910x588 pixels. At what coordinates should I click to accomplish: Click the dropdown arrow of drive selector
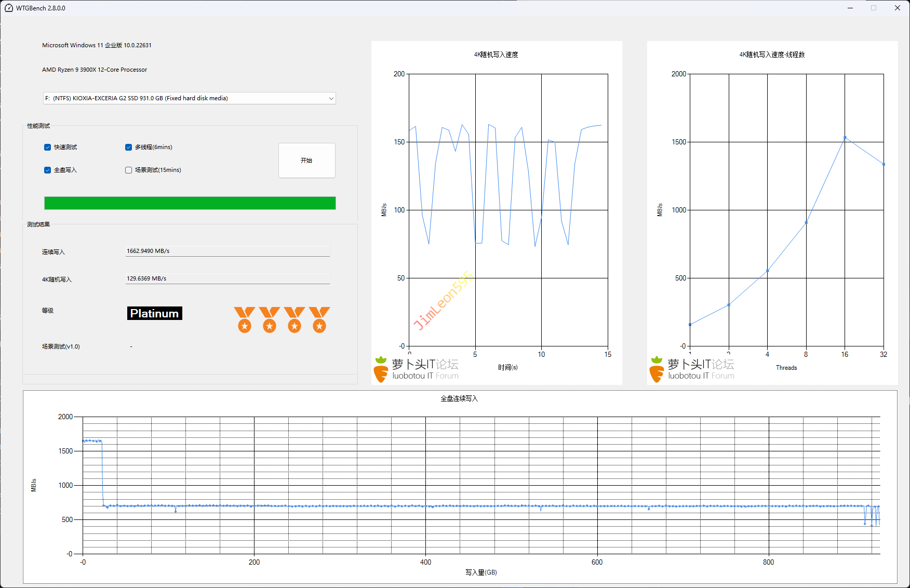click(331, 98)
